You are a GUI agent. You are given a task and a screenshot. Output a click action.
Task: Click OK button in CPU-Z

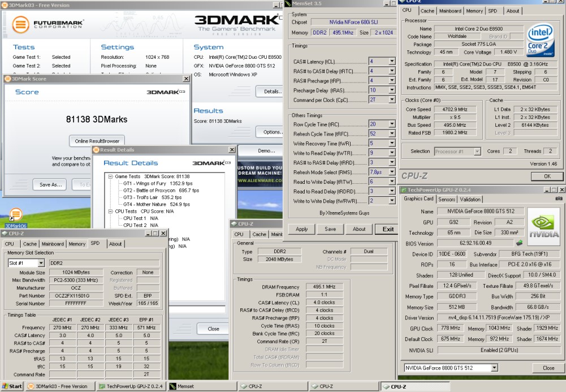point(547,176)
